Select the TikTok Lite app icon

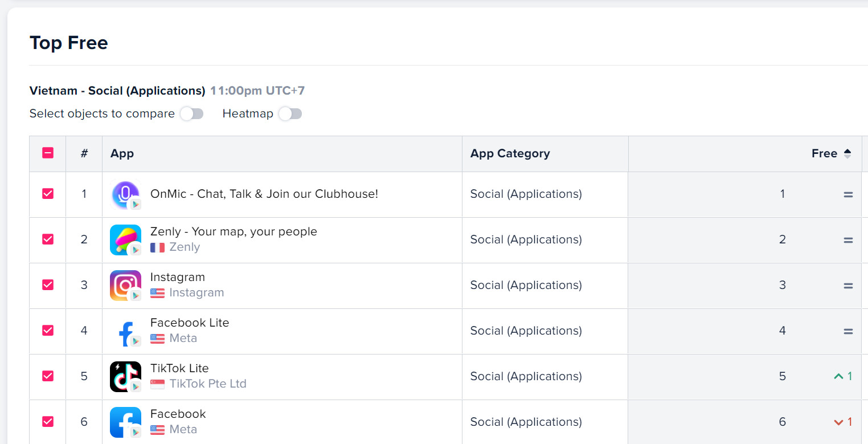[x=125, y=377]
